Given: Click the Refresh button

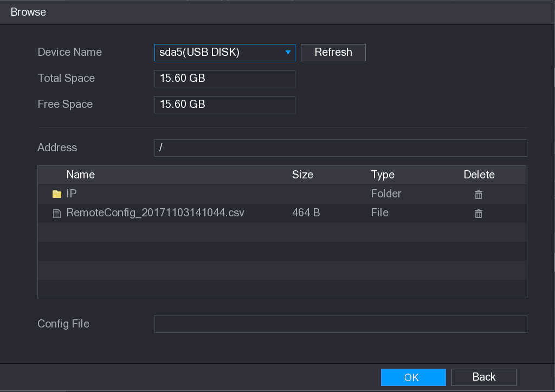Looking at the screenshot, I should (333, 53).
